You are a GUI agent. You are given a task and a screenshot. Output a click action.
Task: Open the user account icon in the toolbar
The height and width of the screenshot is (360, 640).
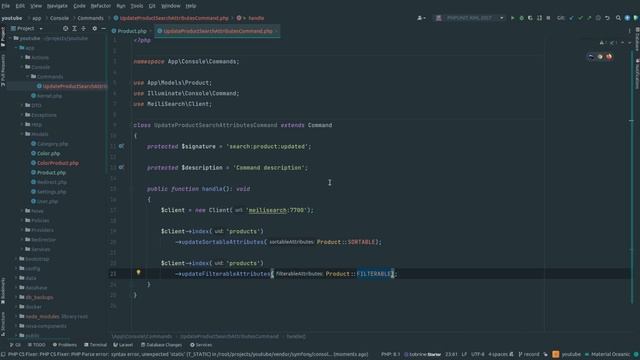click(421, 18)
